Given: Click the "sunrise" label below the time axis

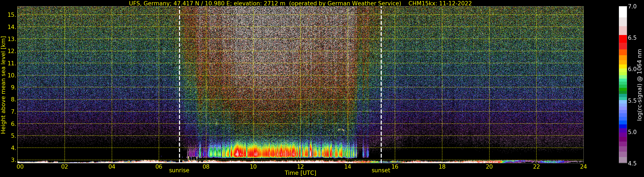Looking at the screenshot, I should (179, 171).
